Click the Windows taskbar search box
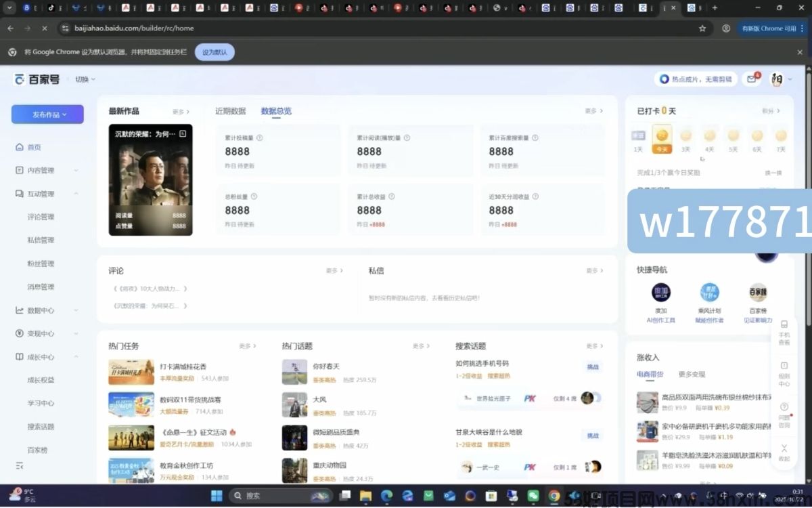 tap(277, 496)
